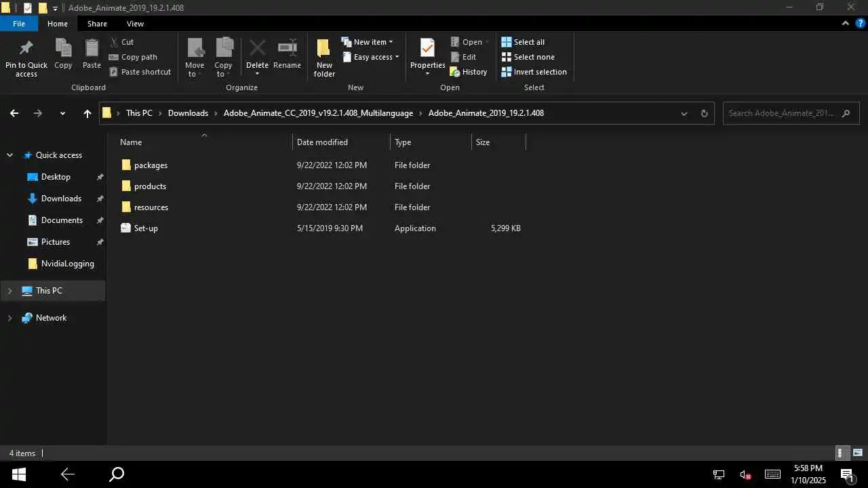The image size is (868, 488).
Task: Click Invert selection in ribbon
Action: click(x=534, y=72)
